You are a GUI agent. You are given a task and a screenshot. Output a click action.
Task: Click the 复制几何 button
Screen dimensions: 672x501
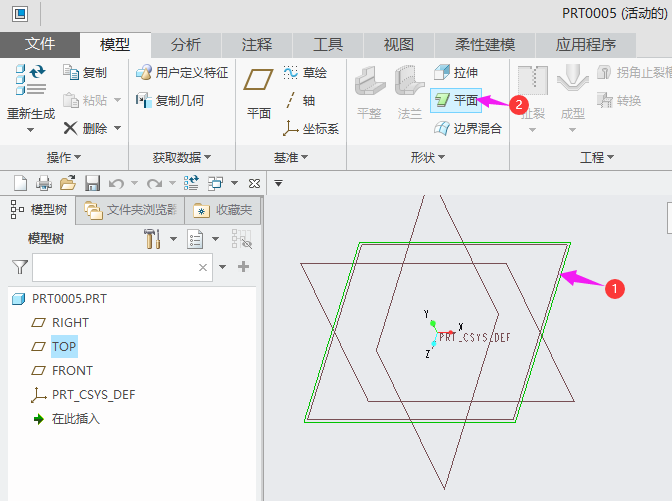[170, 100]
